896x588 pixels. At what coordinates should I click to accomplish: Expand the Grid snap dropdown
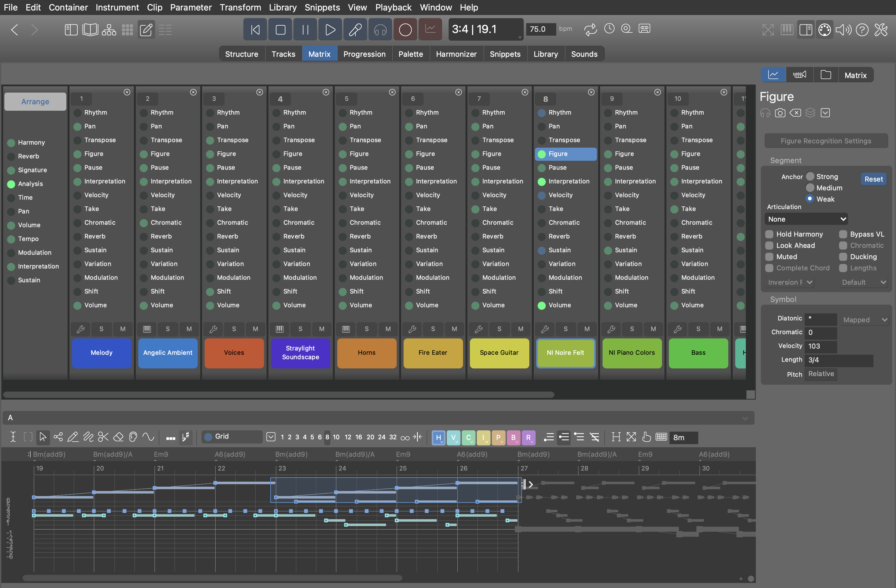point(271,437)
